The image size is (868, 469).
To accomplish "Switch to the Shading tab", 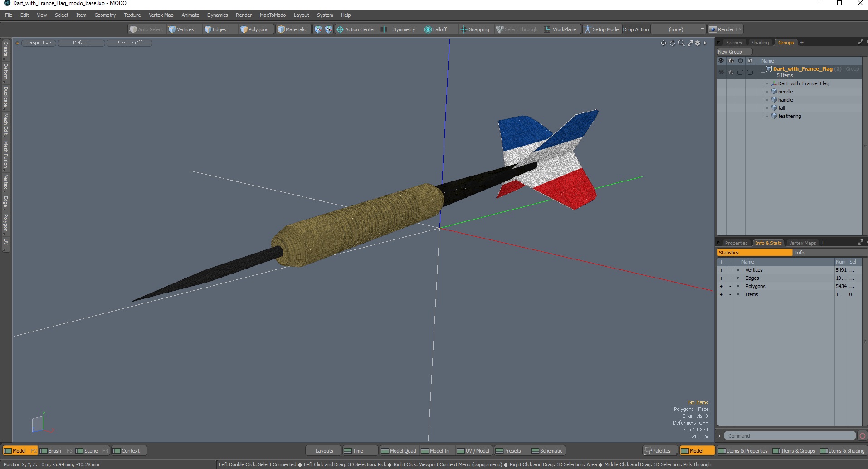I will (x=760, y=43).
